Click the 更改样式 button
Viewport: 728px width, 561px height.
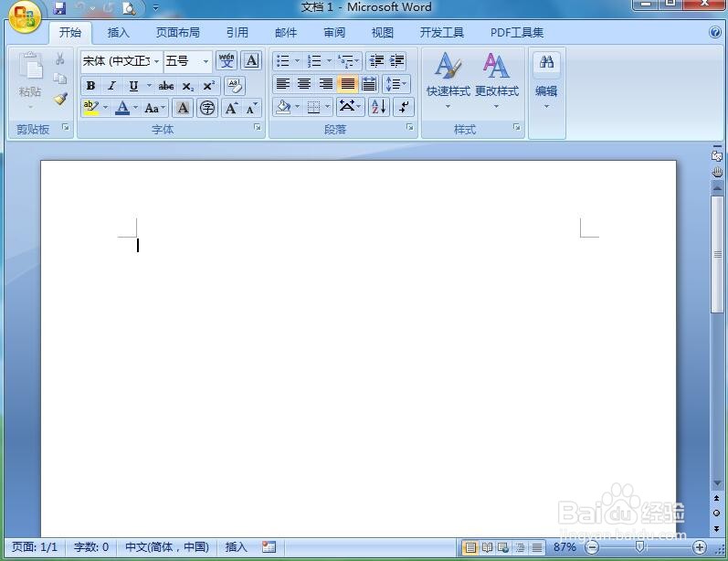(x=496, y=80)
